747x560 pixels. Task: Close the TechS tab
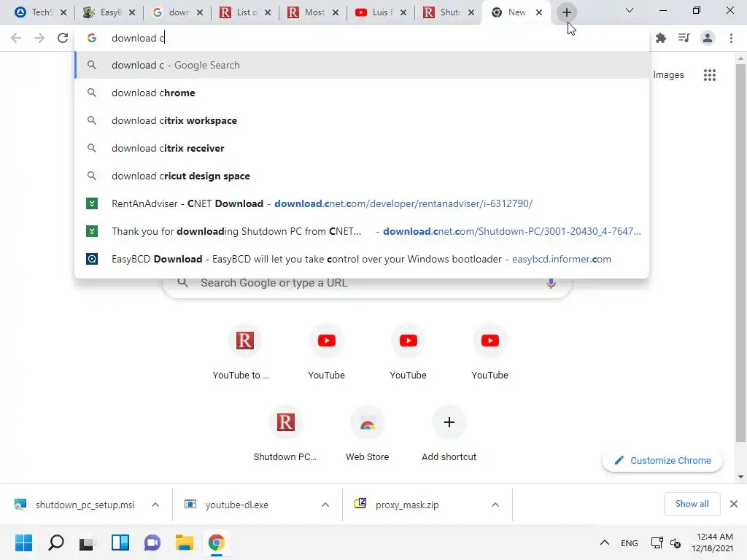[63, 12]
